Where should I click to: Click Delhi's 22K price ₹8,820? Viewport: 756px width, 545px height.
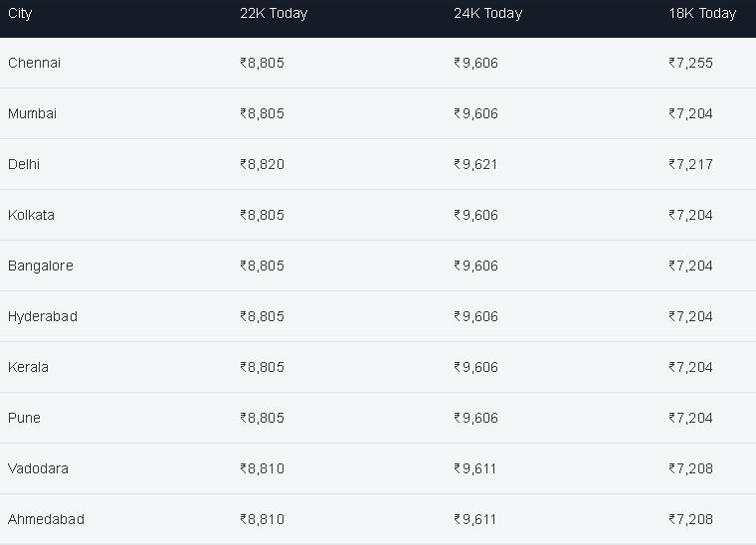(263, 164)
